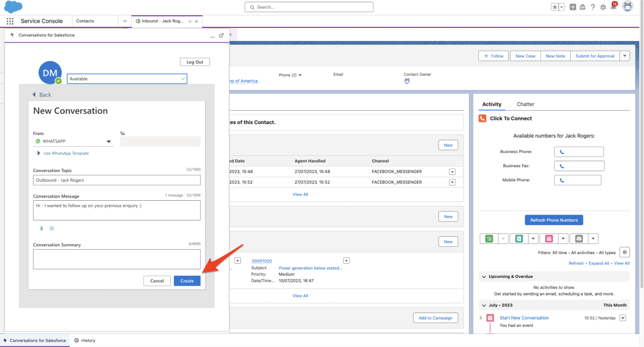Open the App Launcher grid
Image resolution: width=644 pixels, height=347 pixels.
pos(10,21)
